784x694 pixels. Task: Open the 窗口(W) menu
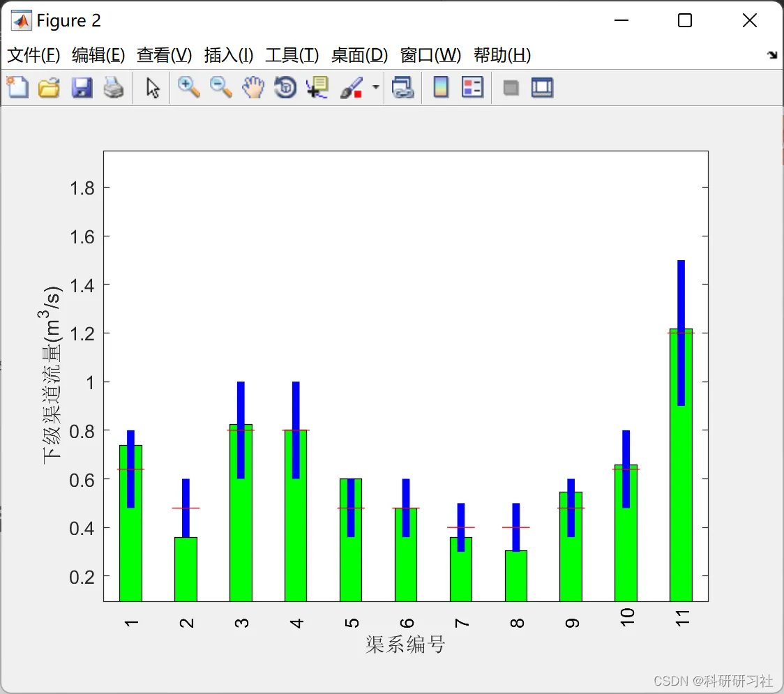point(430,55)
